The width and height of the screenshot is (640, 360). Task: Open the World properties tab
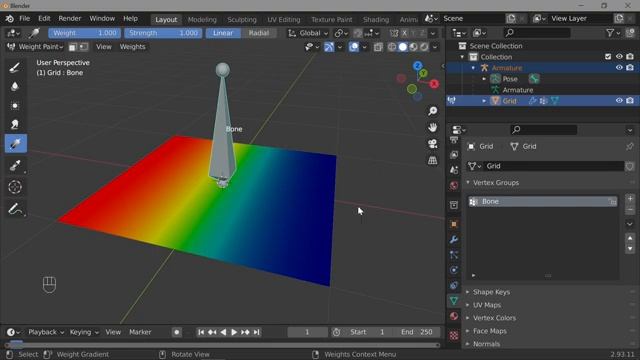click(454, 185)
